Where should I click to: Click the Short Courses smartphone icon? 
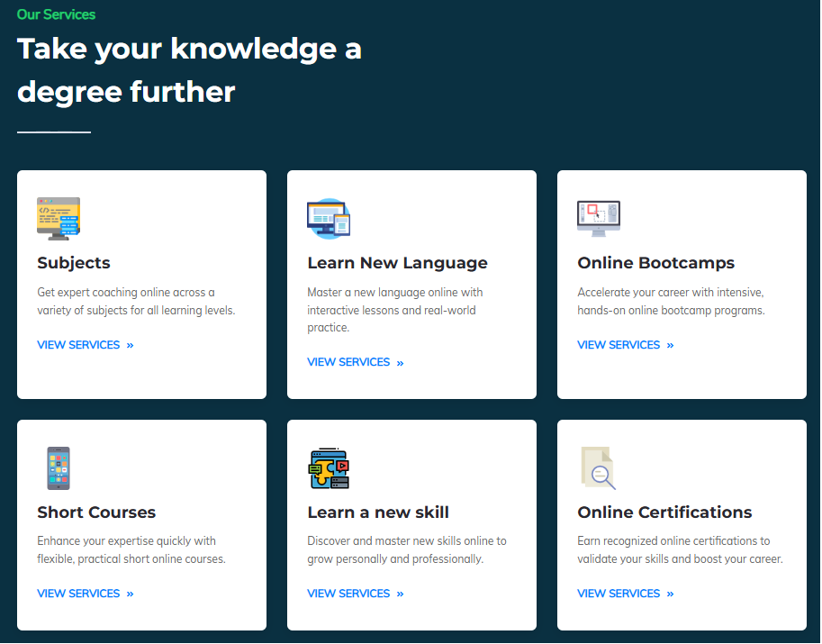pos(59,468)
